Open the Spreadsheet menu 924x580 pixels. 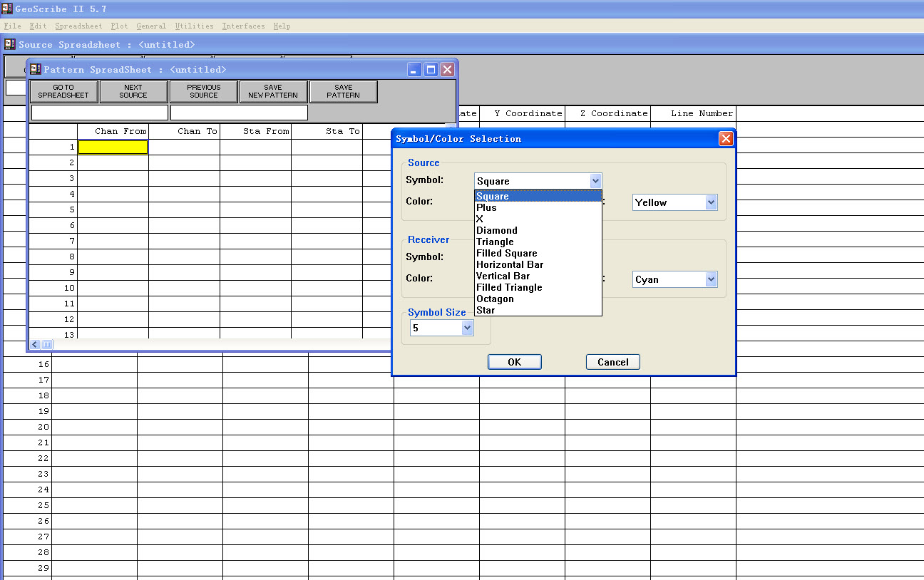click(x=78, y=26)
